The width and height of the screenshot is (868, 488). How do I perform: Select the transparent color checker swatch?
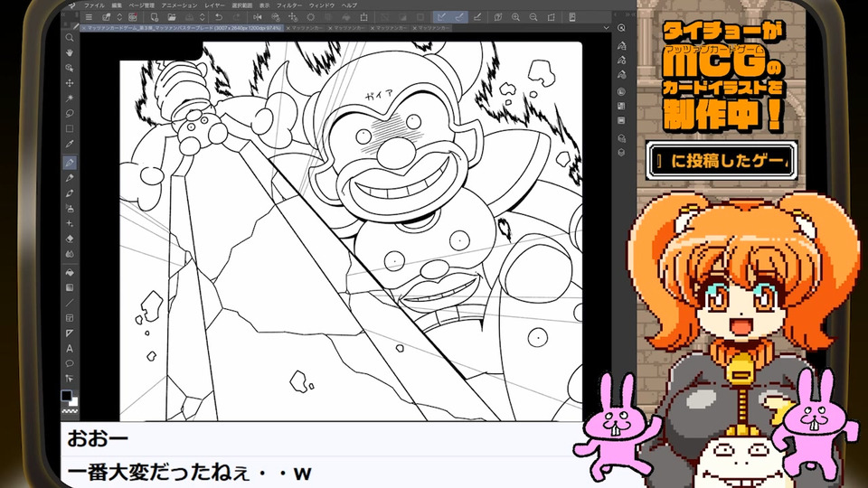pos(70,412)
